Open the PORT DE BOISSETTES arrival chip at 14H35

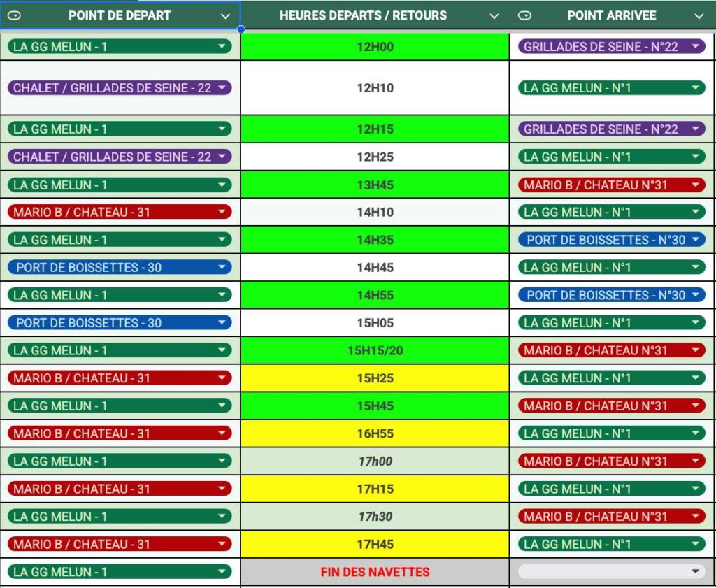coord(611,240)
